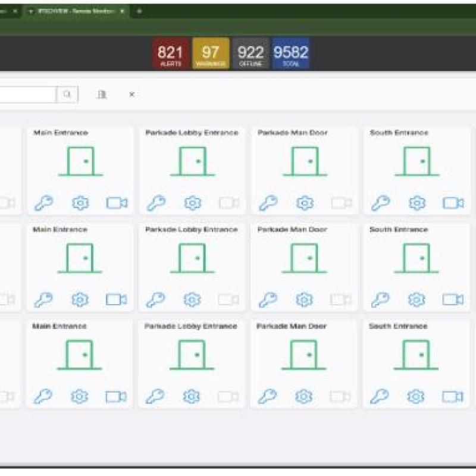Open middle-row South Entrance gear settings
Screen dimensions: 476x476
tap(416, 300)
